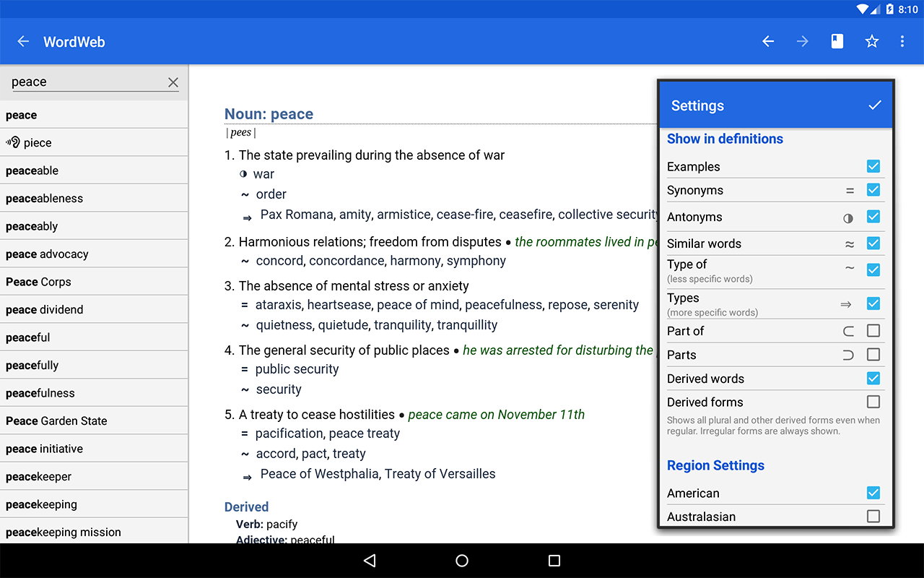Open the peacekeeper dictionary entry
924x578 pixels.
pyautogui.click(x=38, y=475)
